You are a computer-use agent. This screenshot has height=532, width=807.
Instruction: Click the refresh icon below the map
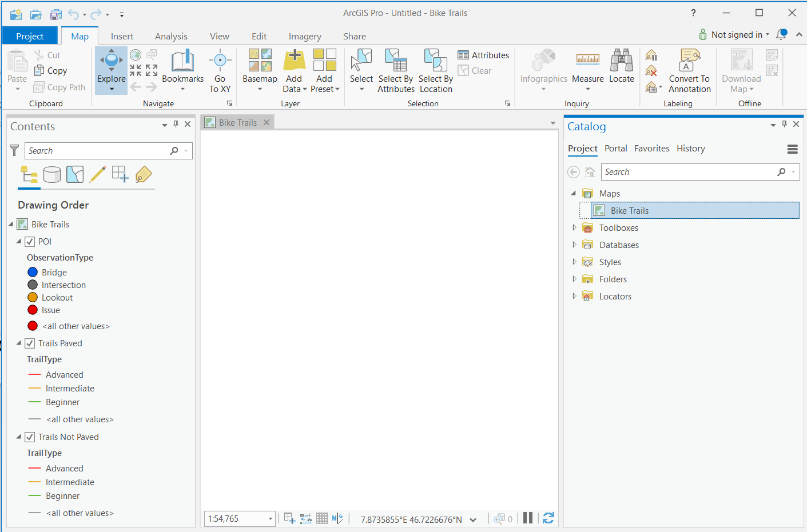coord(548,518)
